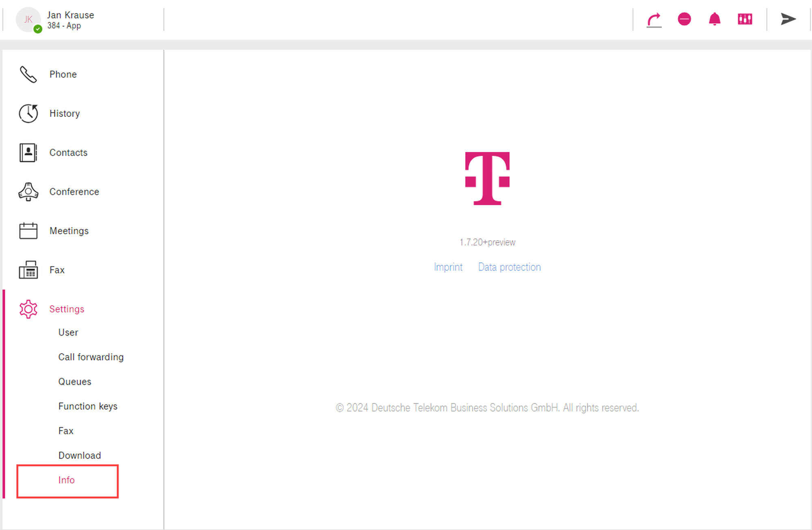Open Function keys settings
The height and width of the screenshot is (530, 812).
[x=88, y=406]
